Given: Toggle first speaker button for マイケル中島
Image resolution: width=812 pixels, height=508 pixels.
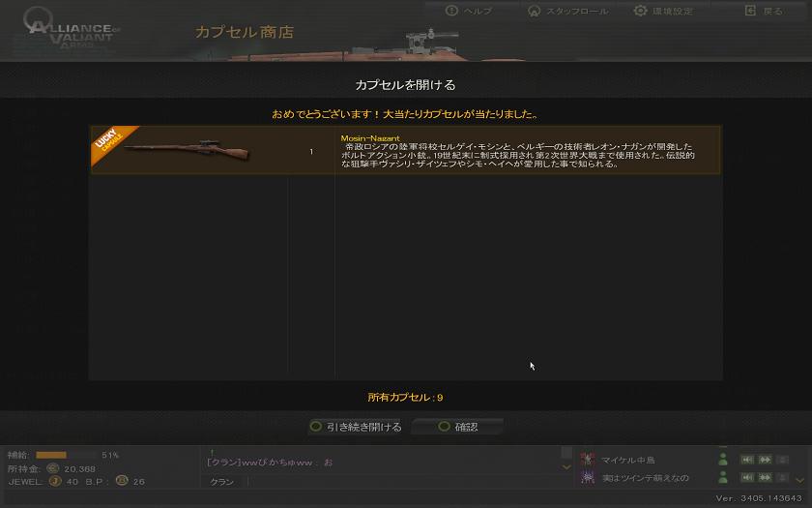Looking at the screenshot, I should [747, 460].
